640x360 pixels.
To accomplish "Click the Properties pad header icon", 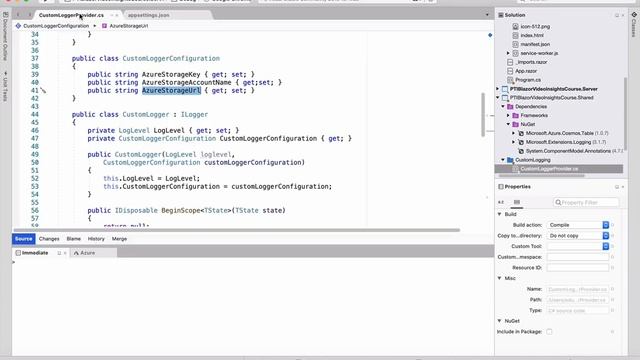I will 501,187.
